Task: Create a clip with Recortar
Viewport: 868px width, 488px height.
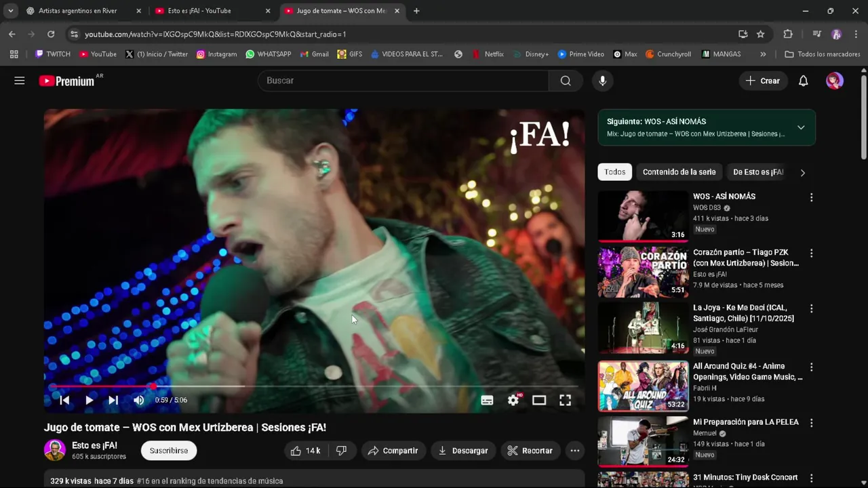Action: click(x=531, y=451)
